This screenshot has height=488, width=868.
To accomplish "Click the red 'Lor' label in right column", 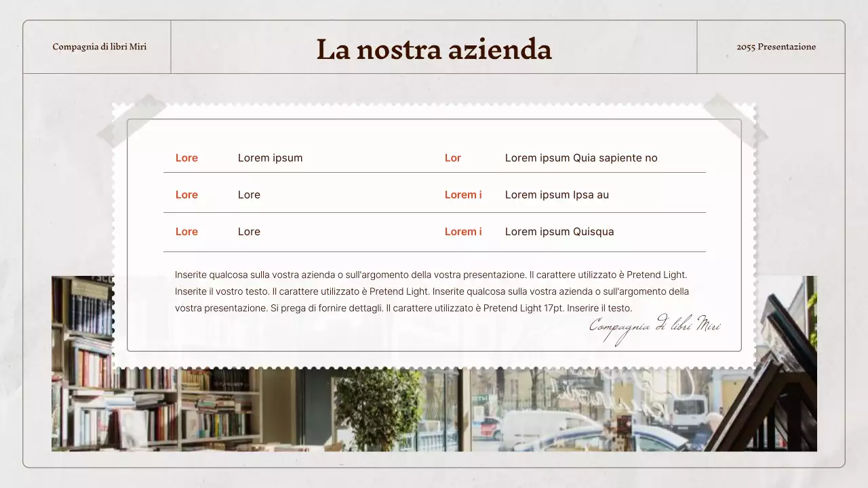I will pos(452,157).
